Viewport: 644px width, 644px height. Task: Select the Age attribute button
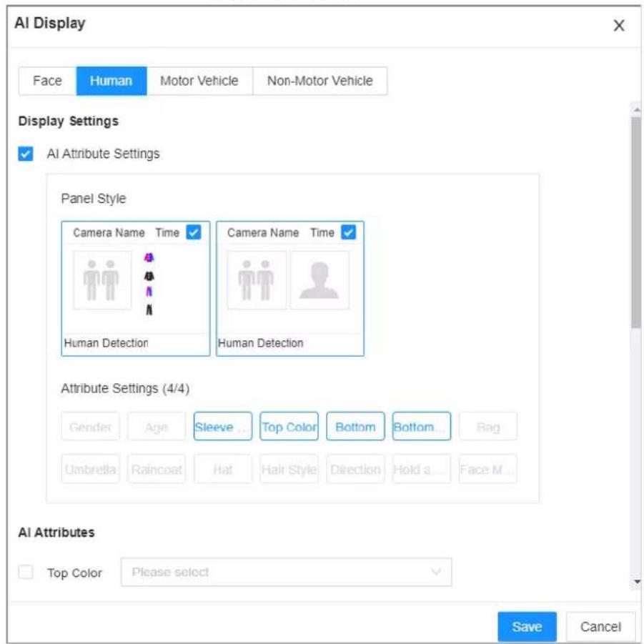tap(157, 426)
